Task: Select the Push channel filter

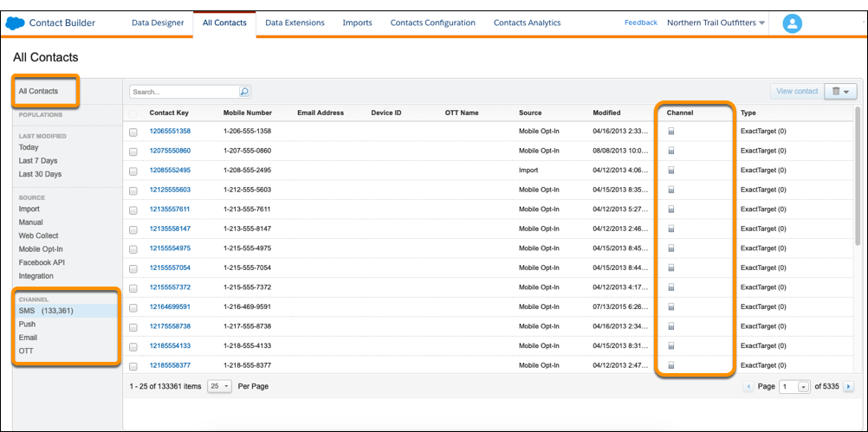Action: [x=27, y=324]
